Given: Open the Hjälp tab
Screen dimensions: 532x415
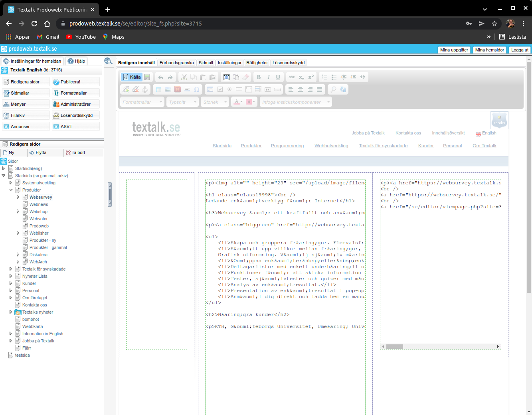Looking at the screenshot, I should coord(76,61).
